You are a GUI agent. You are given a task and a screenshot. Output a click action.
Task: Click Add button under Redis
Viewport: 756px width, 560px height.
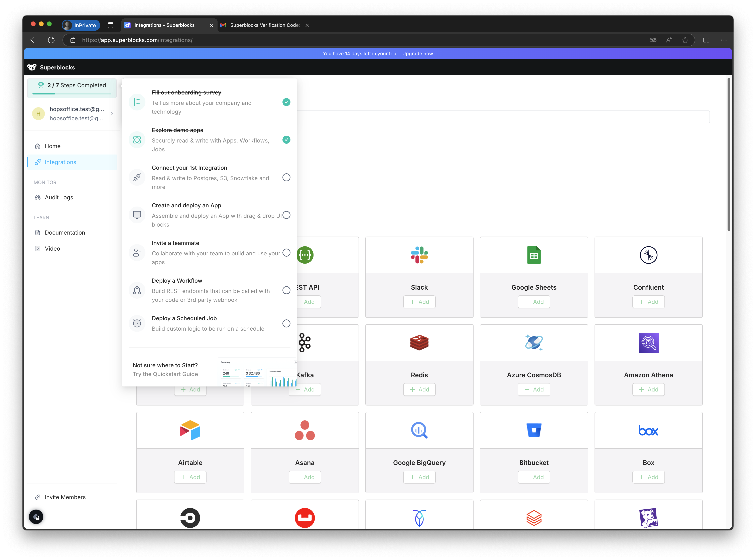[x=419, y=389]
